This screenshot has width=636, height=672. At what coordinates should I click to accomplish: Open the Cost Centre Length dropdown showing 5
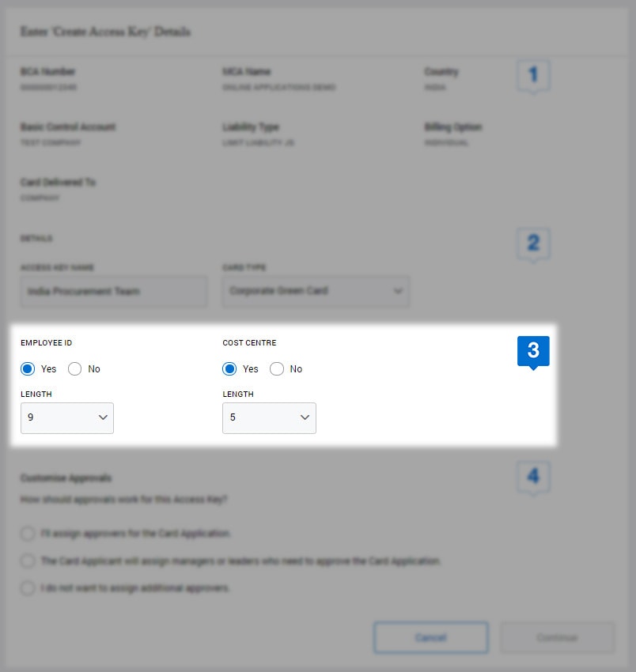point(269,417)
